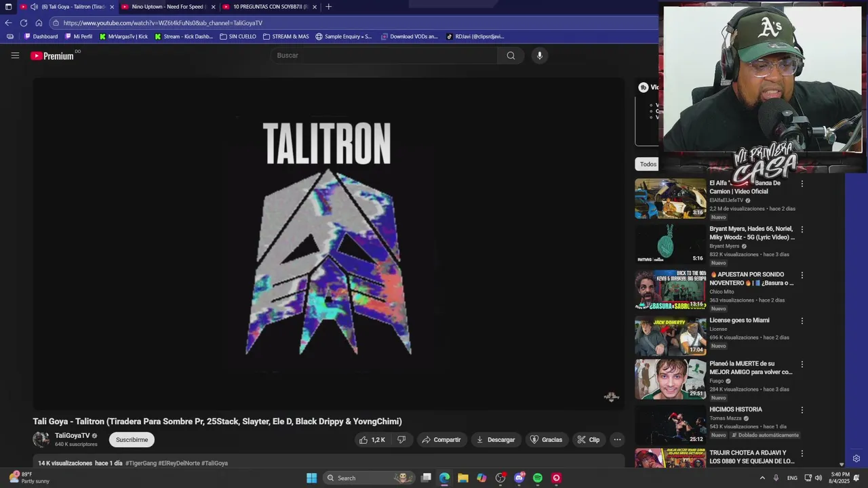Open page settings gear icon bottom right
This screenshot has height=488, width=868.
click(856, 459)
